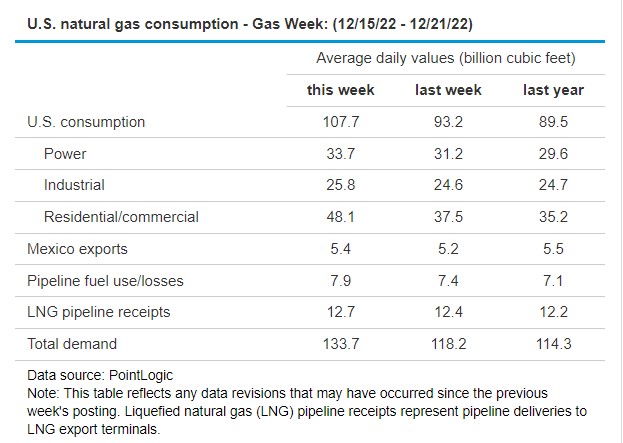This screenshot has width=623, height=443.
Task: Select the 'last year' column header
Action: [x=553, y=90]
